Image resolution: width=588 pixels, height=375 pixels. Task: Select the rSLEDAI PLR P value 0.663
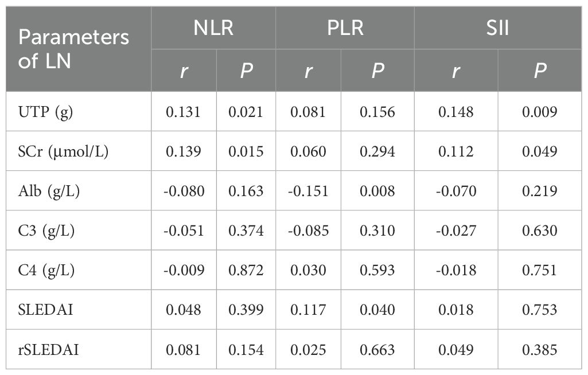point(377,349)
